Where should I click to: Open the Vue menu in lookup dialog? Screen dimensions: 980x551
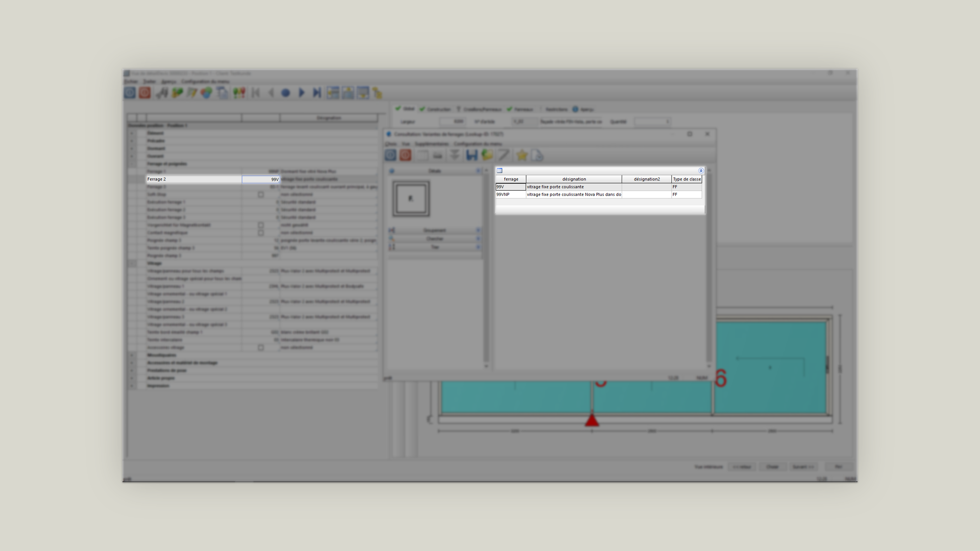[x=406, y=144]
